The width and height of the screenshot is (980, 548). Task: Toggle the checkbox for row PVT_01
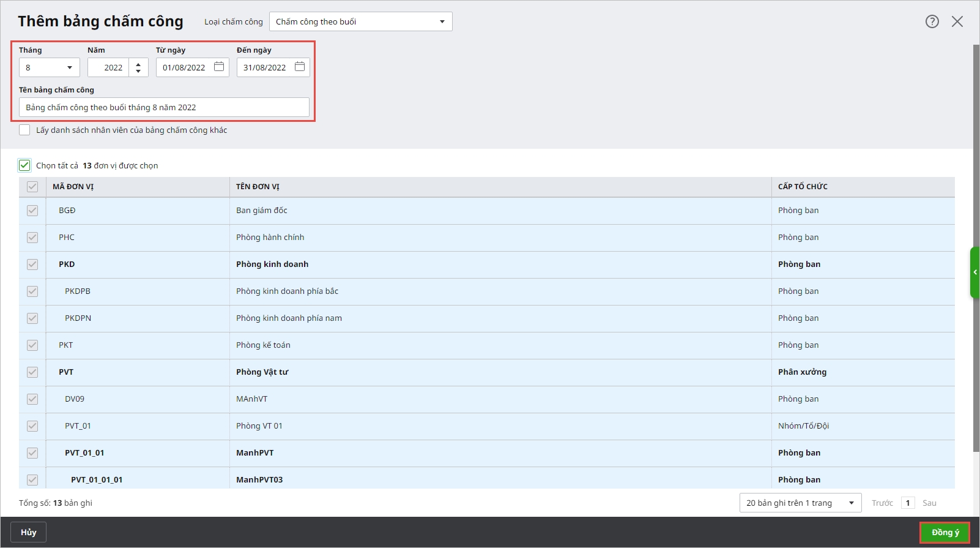[32, 426]
